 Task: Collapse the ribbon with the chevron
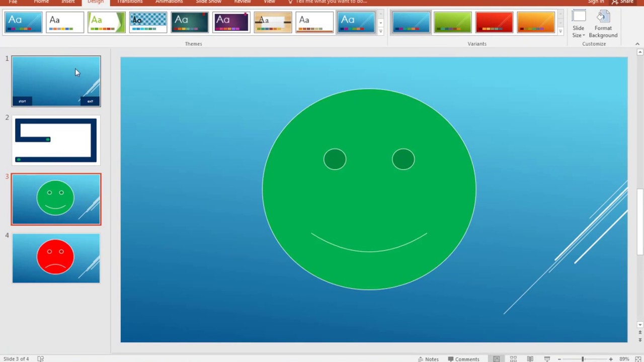click(637, 44)
